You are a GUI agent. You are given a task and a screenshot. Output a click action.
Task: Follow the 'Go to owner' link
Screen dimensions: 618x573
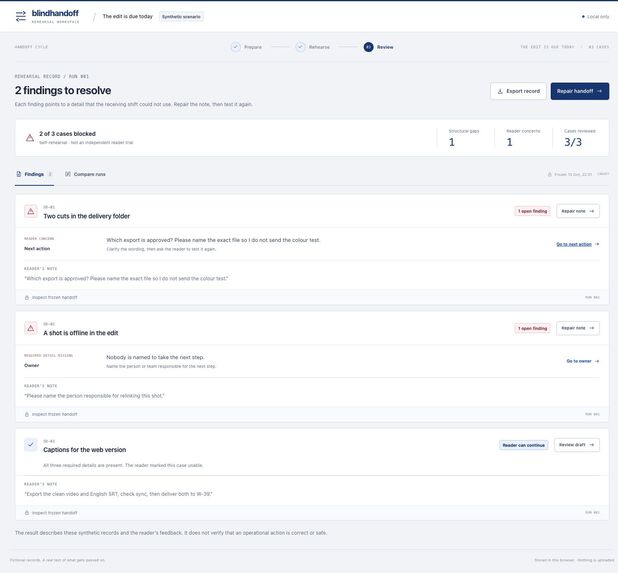(x=579, y=361)
